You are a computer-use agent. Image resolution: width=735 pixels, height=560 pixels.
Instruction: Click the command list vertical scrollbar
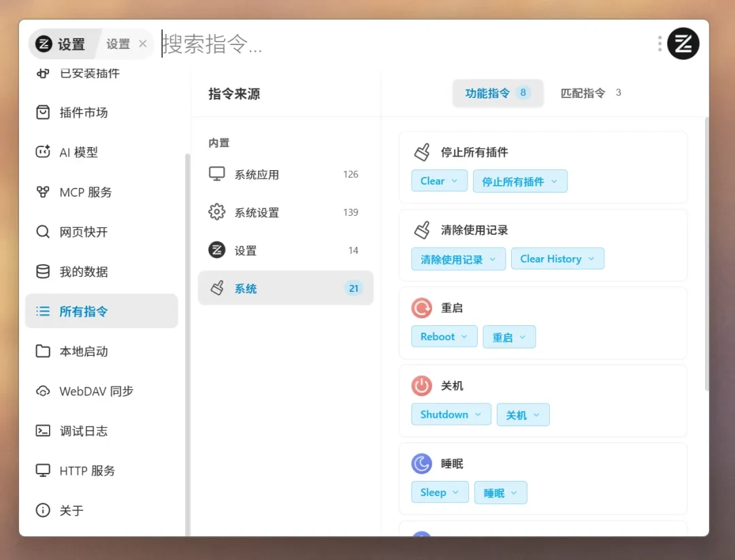click(x=706, y=254)
